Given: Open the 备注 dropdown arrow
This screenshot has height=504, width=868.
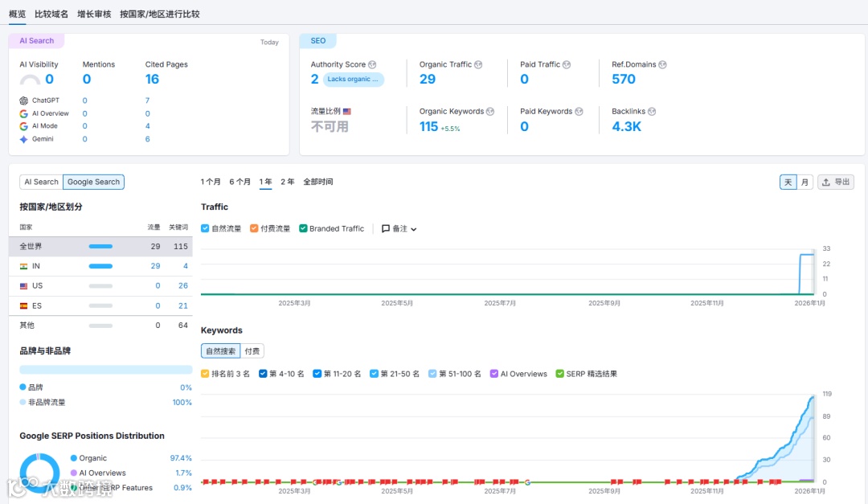Looking at the screenshot, I should point(414,229).
